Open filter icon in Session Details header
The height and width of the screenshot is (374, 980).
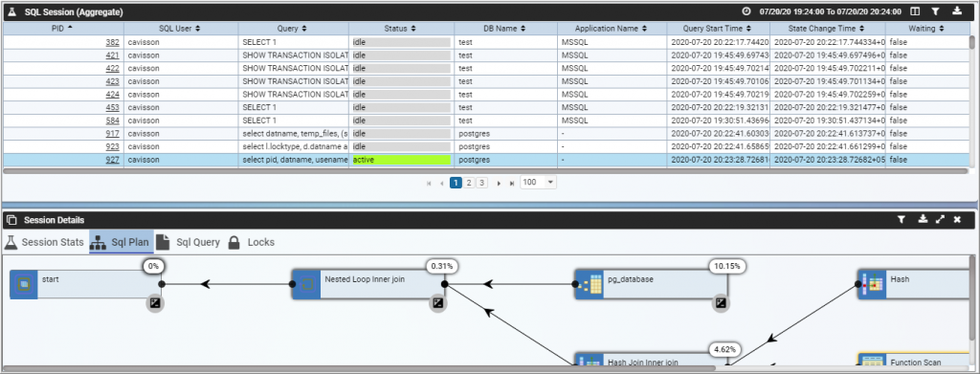coord(902,220)
